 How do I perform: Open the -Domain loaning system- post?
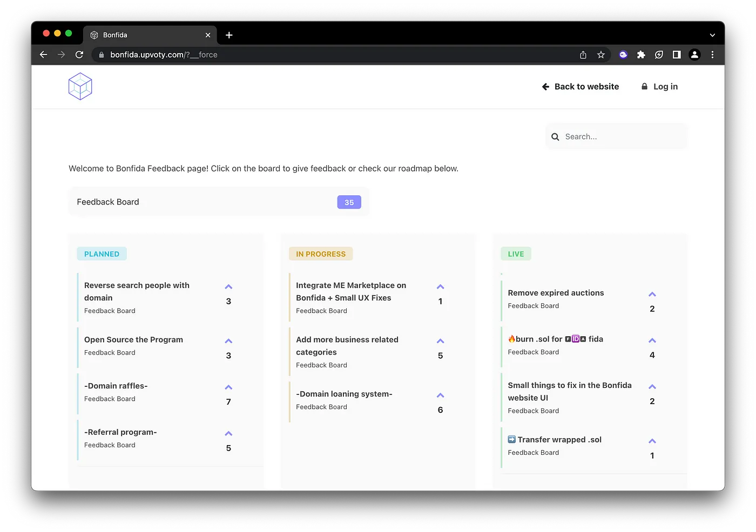click(x=344, y=394)
